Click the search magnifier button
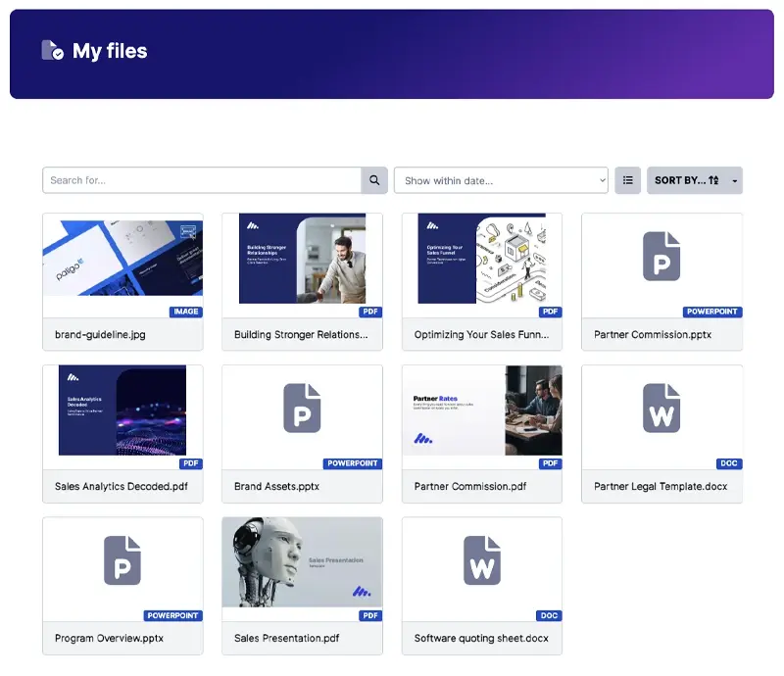Image resolution: width=784 pixels, height=676 pixels. (374, 180)
